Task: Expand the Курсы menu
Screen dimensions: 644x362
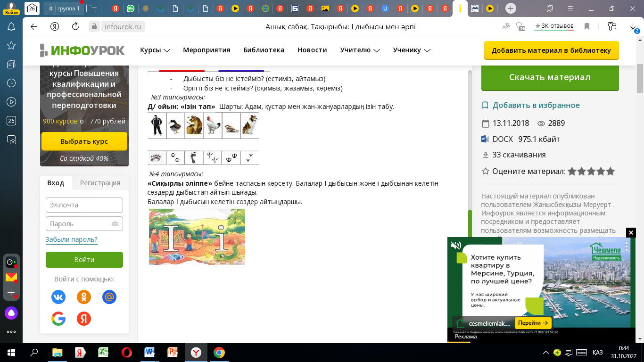Action: pyautogui.click(x=155, y=50)
